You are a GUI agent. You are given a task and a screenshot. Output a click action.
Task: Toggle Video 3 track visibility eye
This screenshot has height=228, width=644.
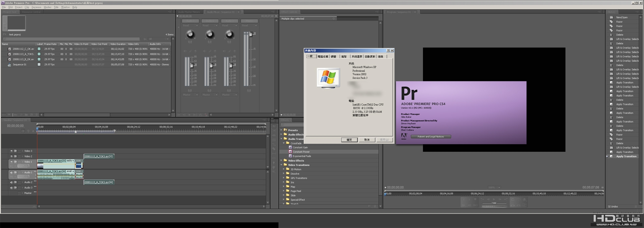coord(11,151)
